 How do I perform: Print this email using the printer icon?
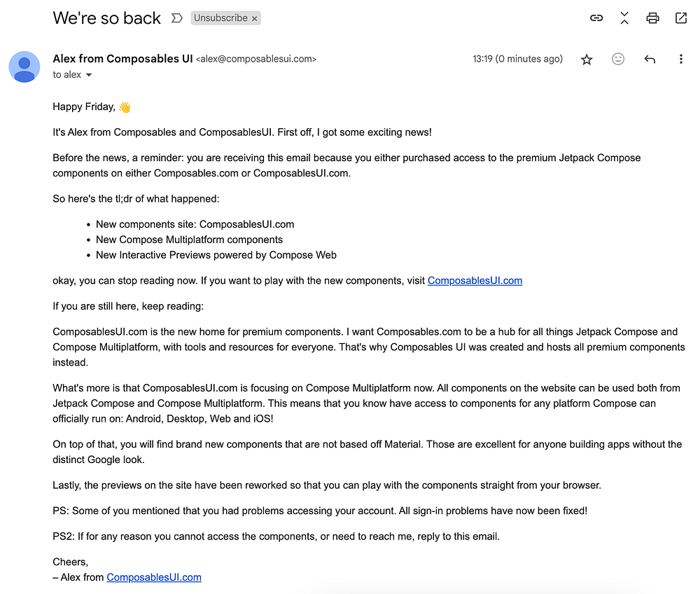click(x=652, y=18)
